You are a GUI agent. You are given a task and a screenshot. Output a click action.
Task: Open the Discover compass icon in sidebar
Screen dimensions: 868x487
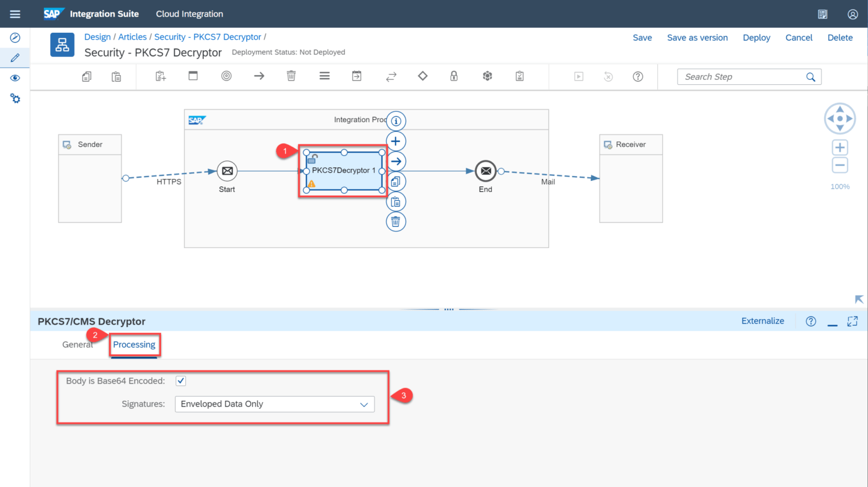(x=15, y=38)
